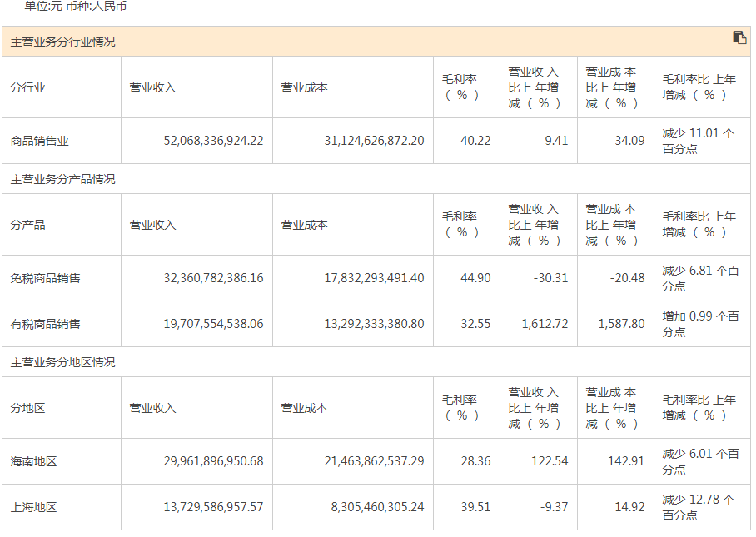This screenshot has width=756, height=537.
Task: Click the 分地区 column header
Action: click(x=28, y=408)
